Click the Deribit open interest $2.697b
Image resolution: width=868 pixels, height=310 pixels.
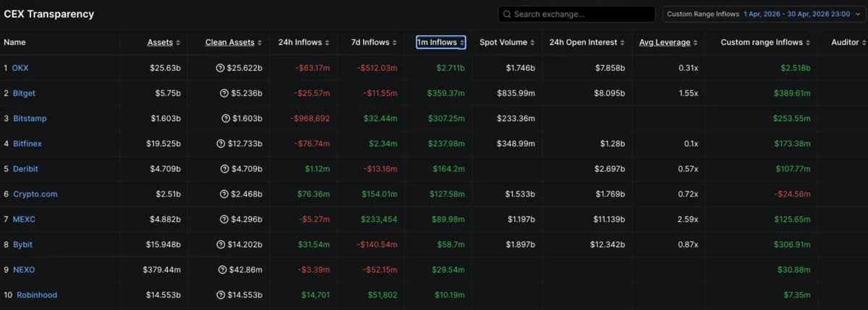pos(609,169)
